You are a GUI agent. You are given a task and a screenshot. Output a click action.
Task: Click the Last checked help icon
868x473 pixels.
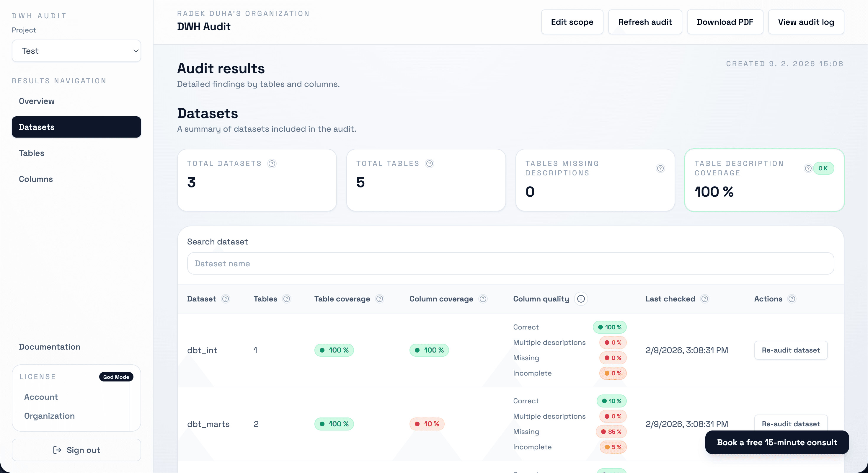coord(705,299)
